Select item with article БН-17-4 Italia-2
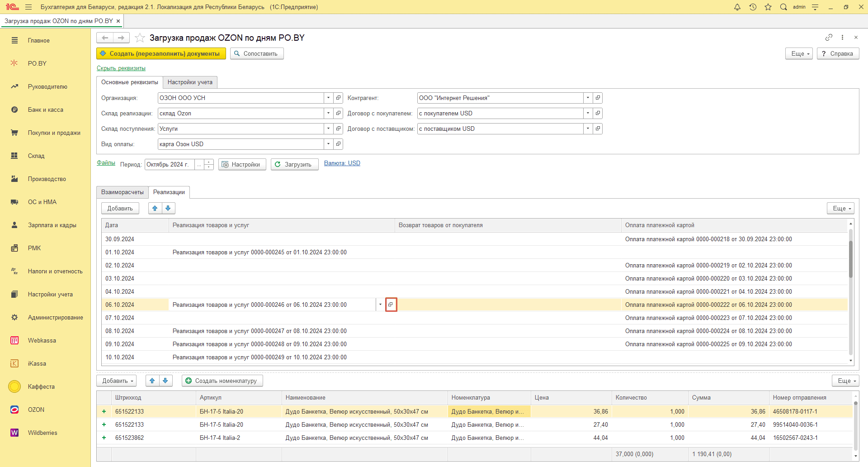Viewport: 868px width, 467px height. click(475, 438)
